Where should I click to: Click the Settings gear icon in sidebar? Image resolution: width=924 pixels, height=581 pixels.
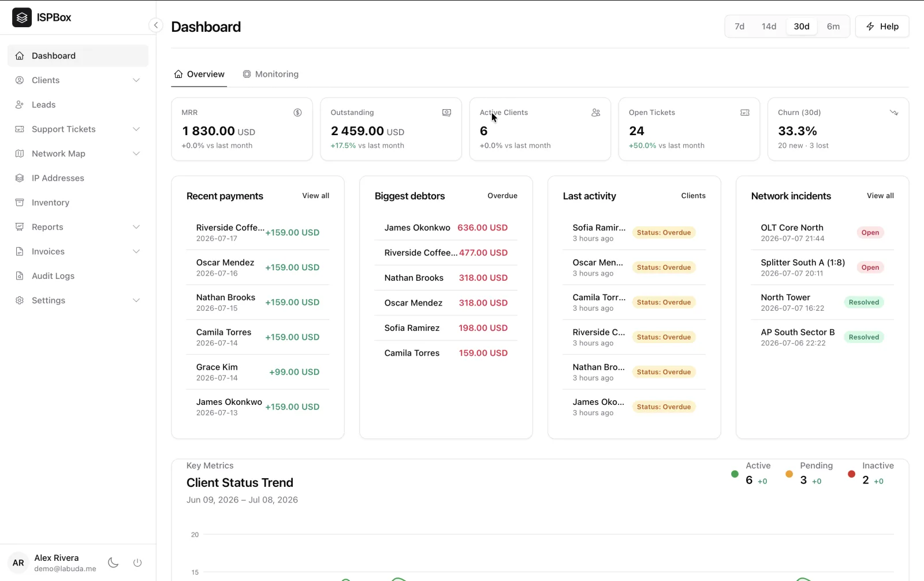pos(20,300)
